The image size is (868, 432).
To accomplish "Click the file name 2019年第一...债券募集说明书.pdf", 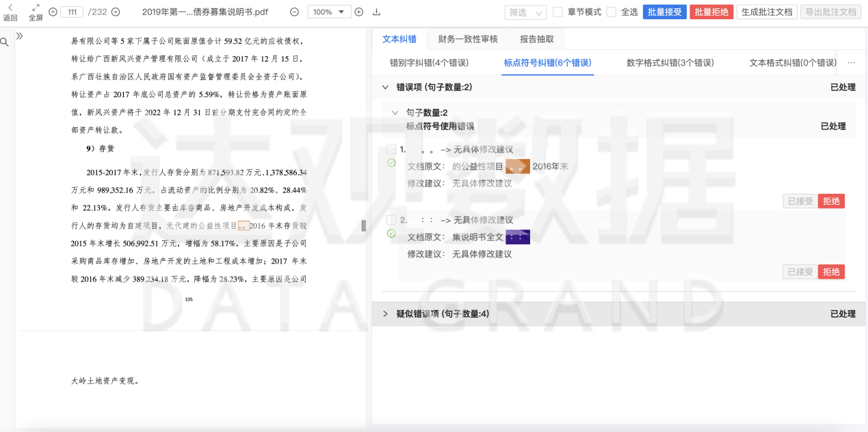I will [205, 12].
